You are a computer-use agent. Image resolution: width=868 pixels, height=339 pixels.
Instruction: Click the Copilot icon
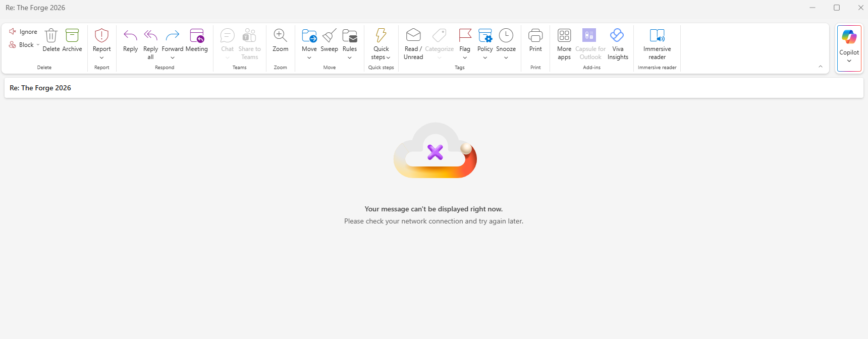849,37
